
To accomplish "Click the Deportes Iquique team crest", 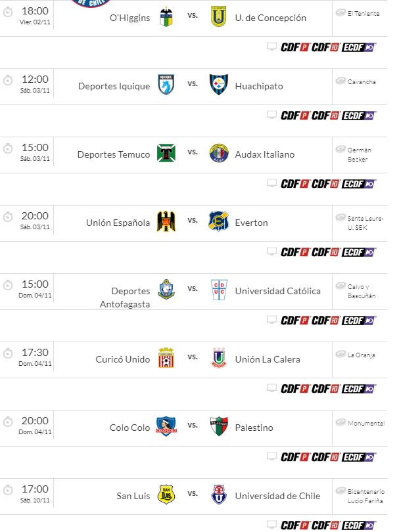I will tap(166, 86).
